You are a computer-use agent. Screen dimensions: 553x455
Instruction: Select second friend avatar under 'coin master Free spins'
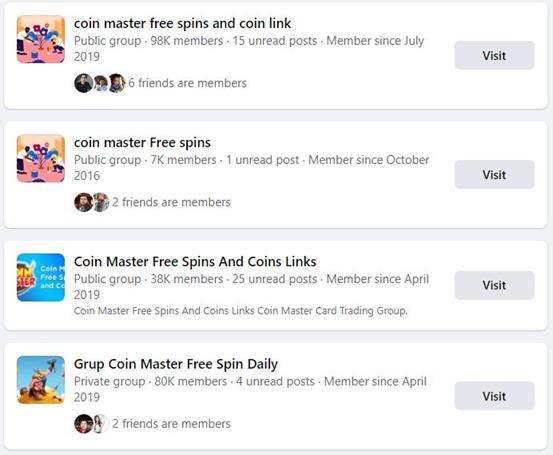coord(101,202)
